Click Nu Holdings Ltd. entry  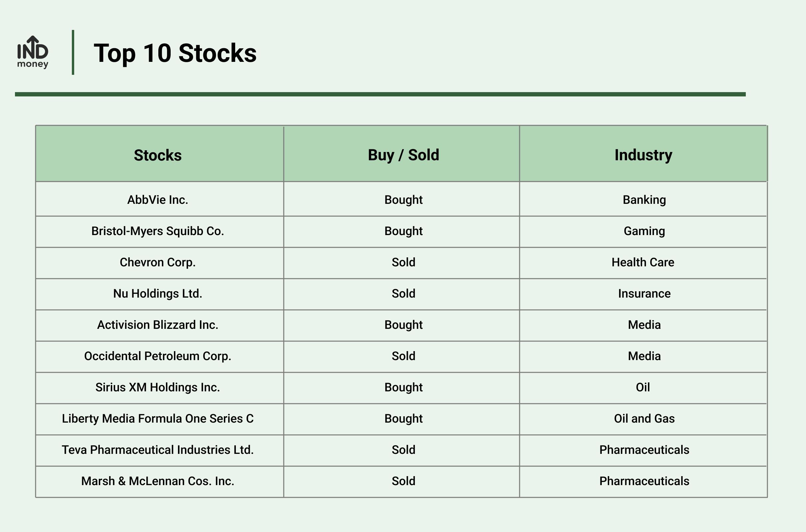point(158,294)
